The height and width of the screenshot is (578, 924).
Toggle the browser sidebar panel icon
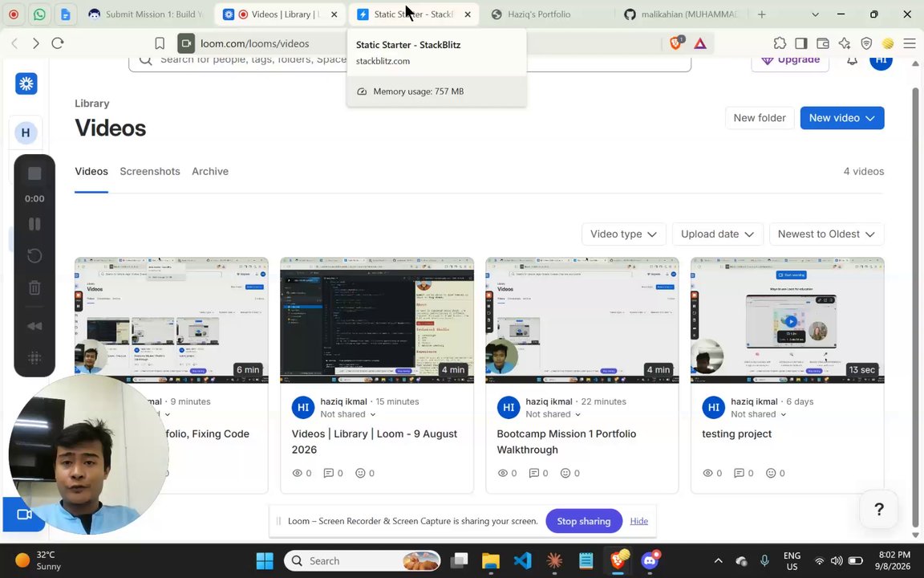[x=800, y=43]
